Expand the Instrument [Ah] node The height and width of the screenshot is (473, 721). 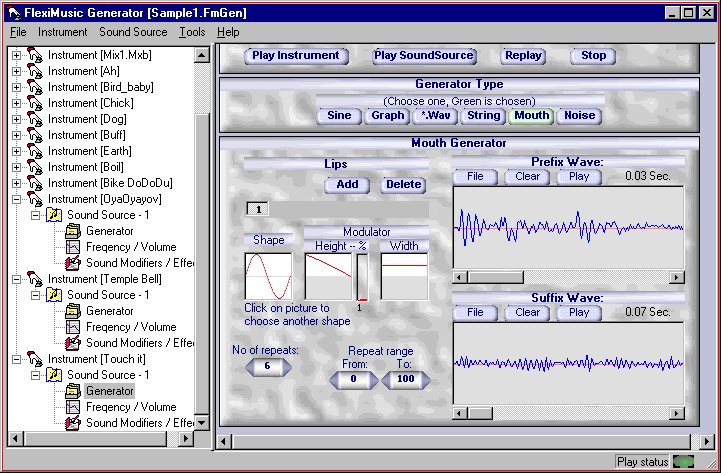click(17, 72)
